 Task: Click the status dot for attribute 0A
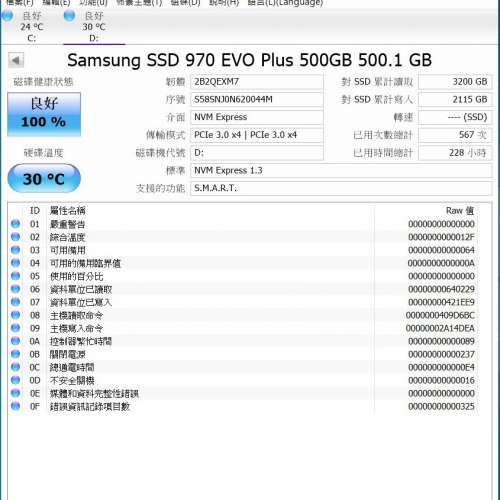pos(15,341)
